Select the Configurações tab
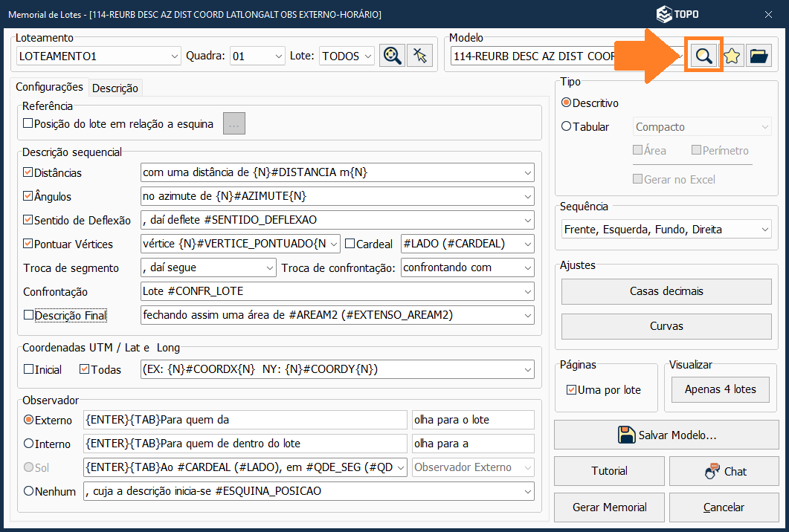 (49, 87)
